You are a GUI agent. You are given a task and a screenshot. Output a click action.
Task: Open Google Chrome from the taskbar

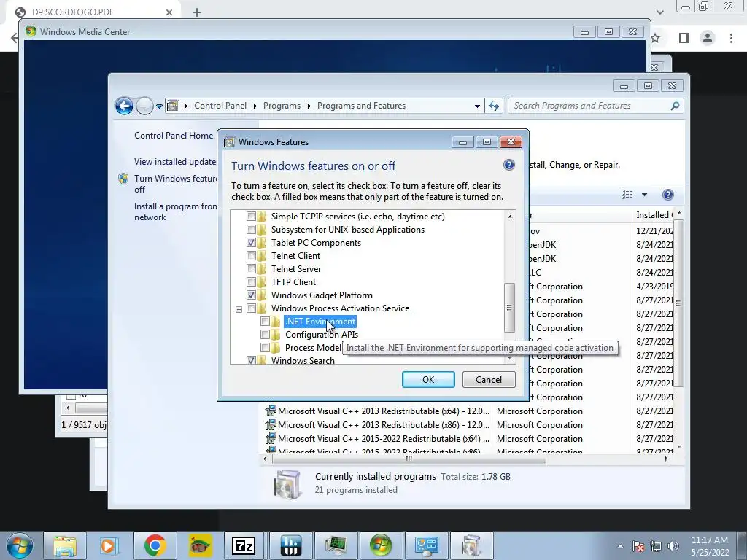click(155, 545)
